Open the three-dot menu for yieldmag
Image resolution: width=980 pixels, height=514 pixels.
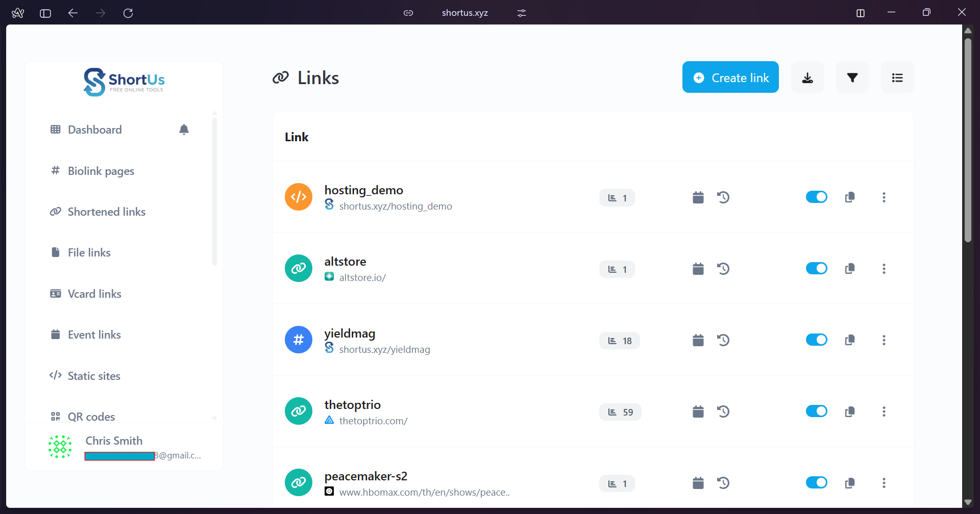pyautogui.click(x=884, y=340)
